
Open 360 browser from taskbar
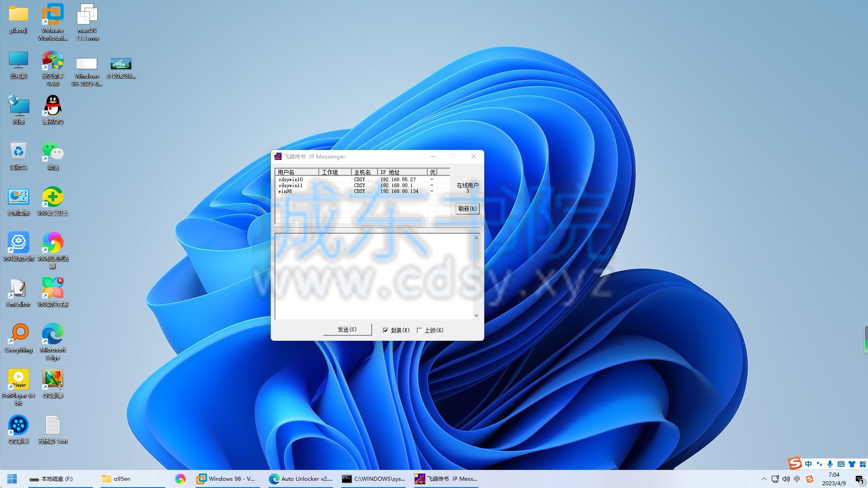[180, 479]
